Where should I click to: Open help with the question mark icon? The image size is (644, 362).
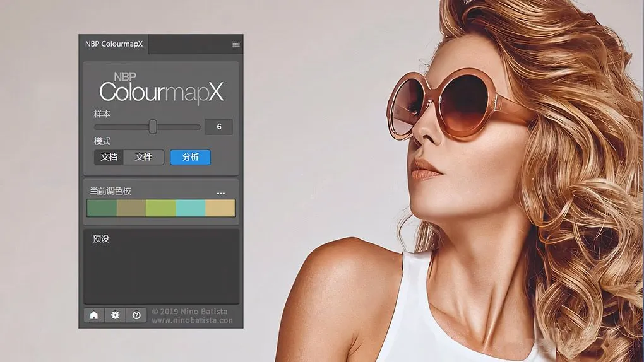[x=136, y=315]
